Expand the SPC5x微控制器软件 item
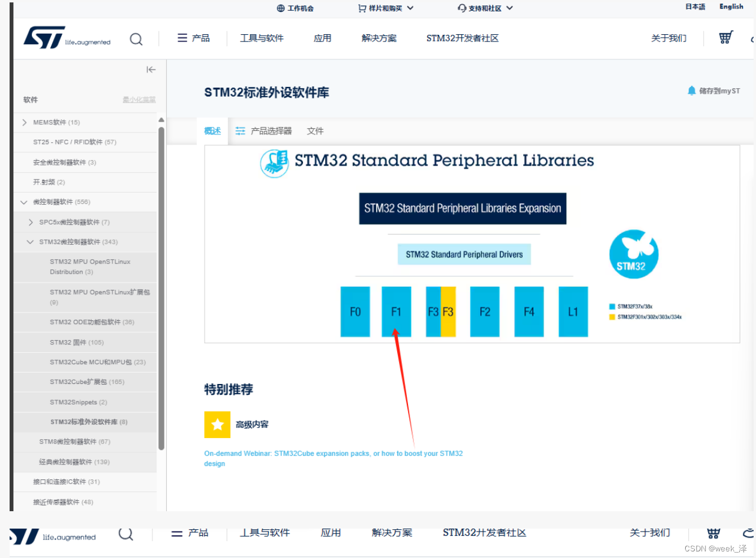 [x=31, y=222]
